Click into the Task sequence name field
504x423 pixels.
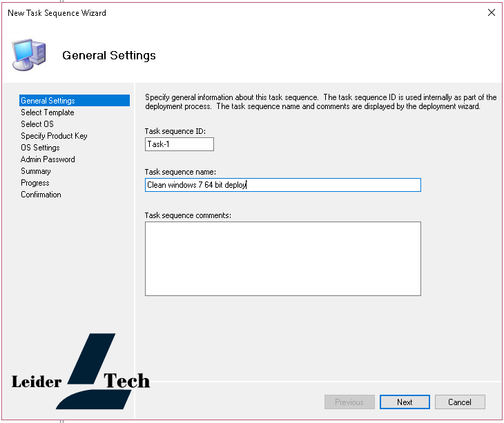click(282, 185)
